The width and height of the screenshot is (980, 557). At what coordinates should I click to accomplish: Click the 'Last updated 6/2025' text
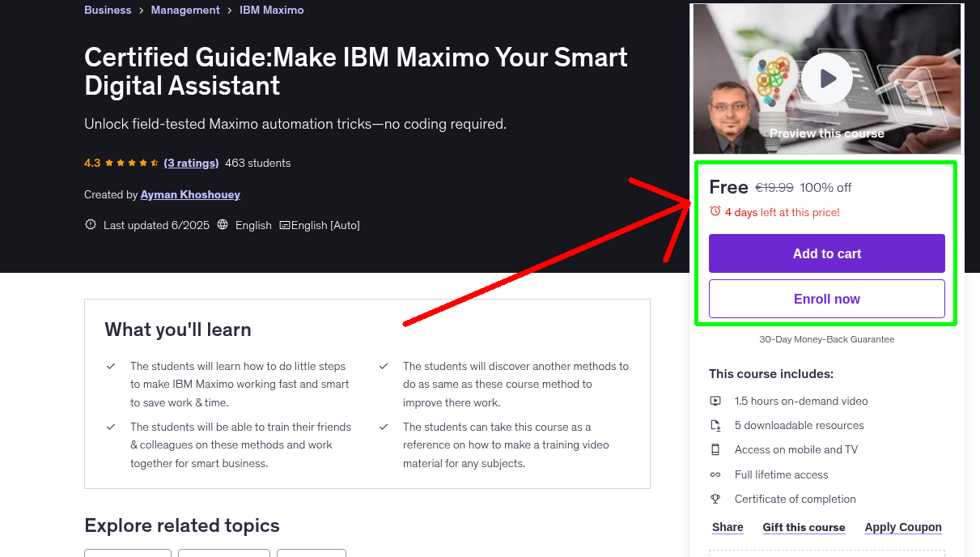click(x=156, y=225)
